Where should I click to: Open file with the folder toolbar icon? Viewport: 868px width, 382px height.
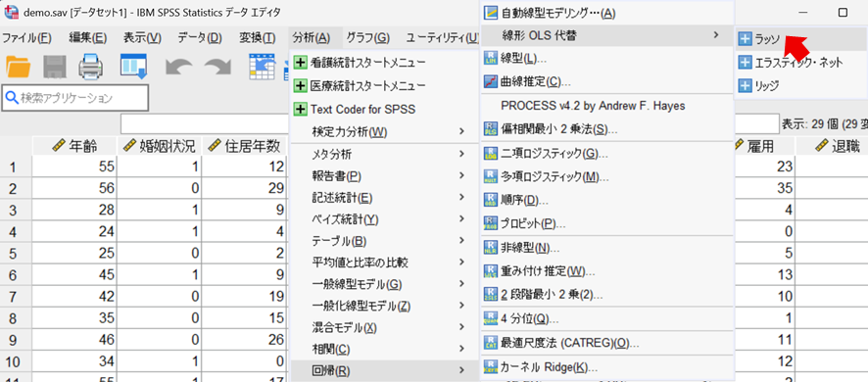coord(19,67)
